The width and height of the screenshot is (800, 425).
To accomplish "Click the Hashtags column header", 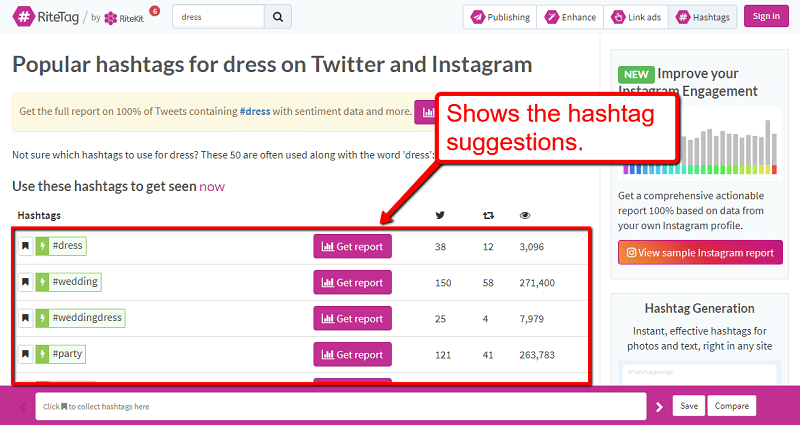I will coord(39,215).
